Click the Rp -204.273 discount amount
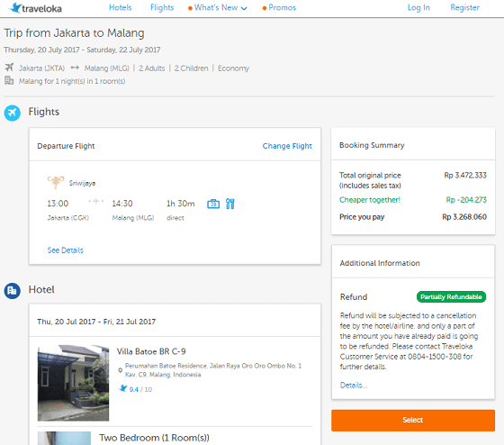Screen dimensions: 504x445 (x=466, y=200)
